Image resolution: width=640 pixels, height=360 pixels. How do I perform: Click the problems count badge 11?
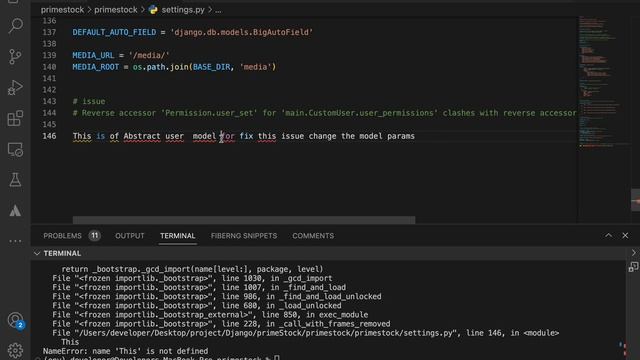(94, 236)
